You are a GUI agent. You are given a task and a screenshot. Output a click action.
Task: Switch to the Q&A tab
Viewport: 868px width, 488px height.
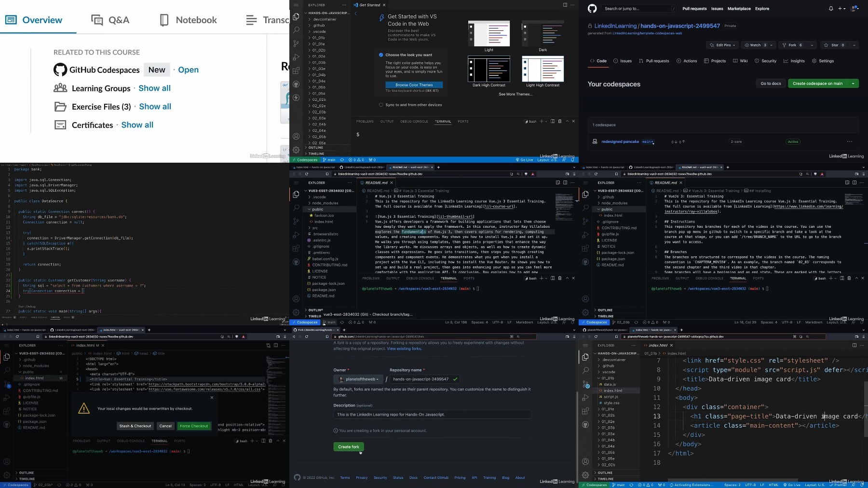pos(110,20)
